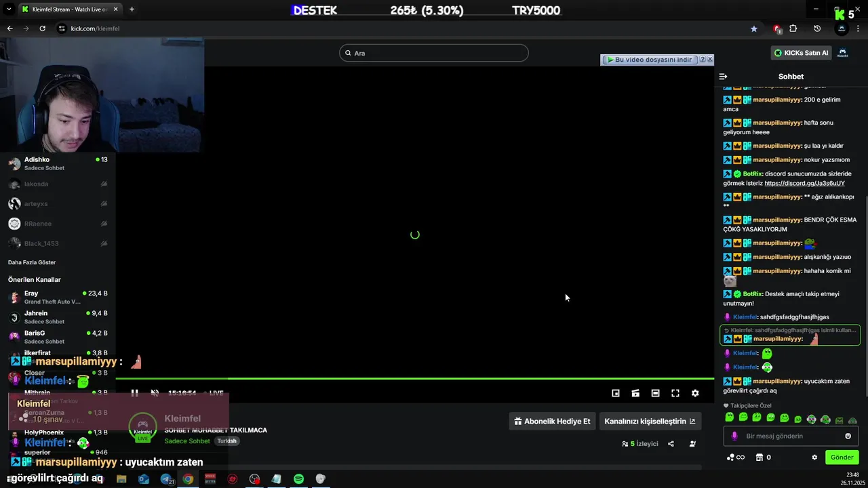
Task: Focus the Ara search field
Action: click(434, 53)
